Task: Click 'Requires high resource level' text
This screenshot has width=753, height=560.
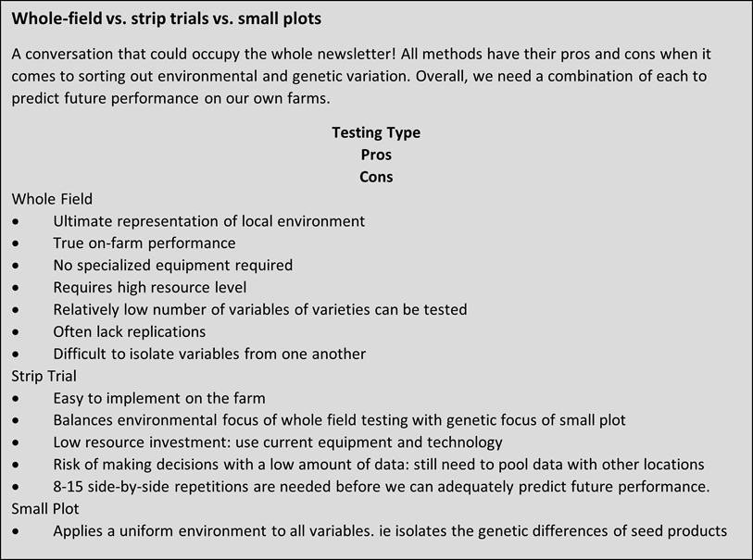Action: point(150,288)
